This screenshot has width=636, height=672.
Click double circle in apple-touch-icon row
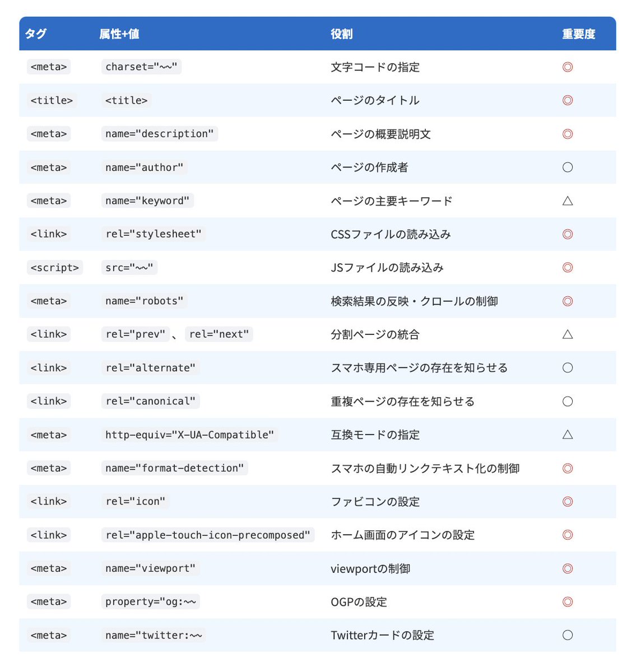(x=567, y=535)
